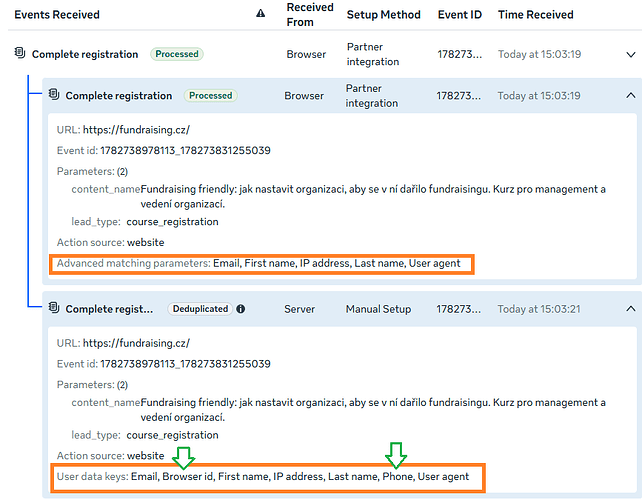Click content_name value in Server event

pyautogui.click(x=373, y=410)
